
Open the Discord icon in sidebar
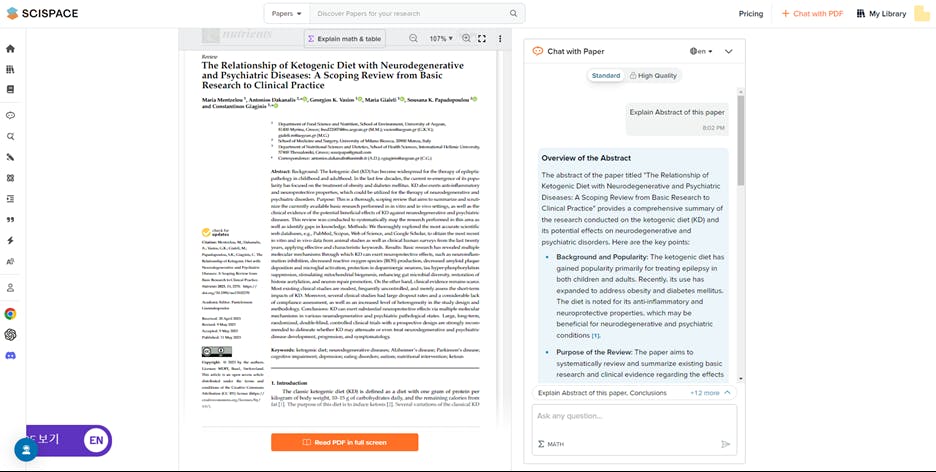[x=10, y=356]
